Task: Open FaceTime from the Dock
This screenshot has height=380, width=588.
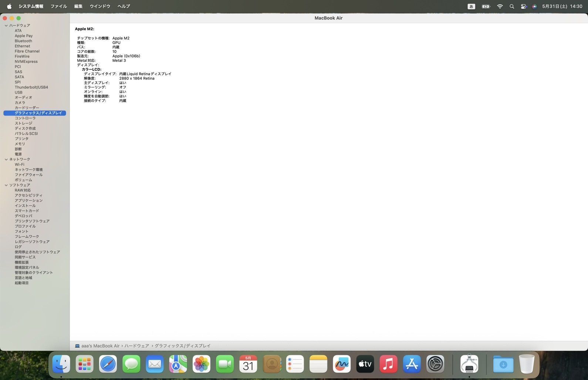Action: [x=225, y=364]
